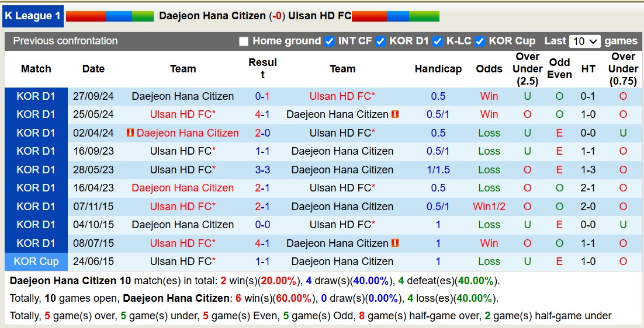Click Loss odds on the 24/06/15 row
This screenshot has width=644, height=328.
(x=489, y=261)
